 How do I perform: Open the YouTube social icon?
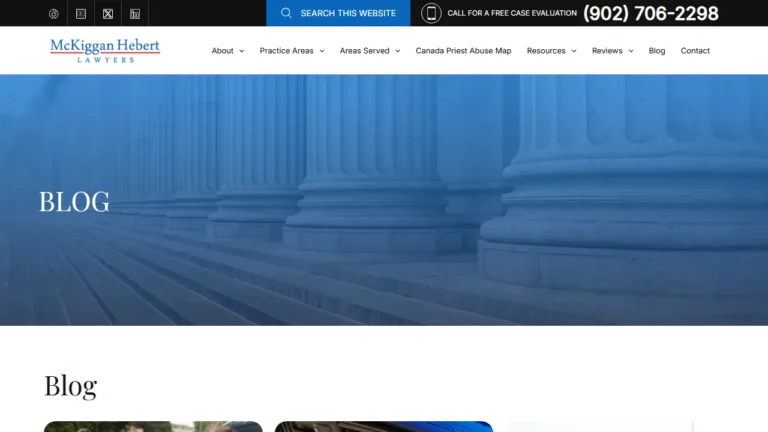[81, 14]
